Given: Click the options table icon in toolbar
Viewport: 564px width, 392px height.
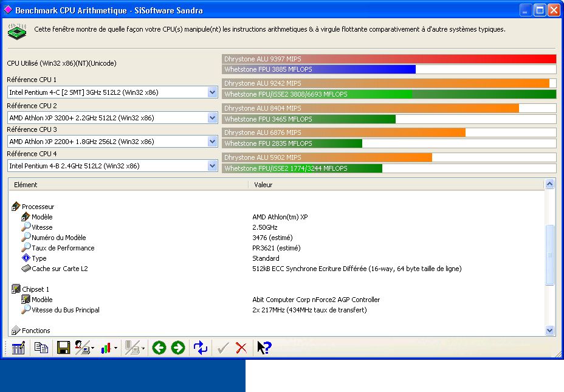Looking at the screenshot, I should [x=18, y=348].
